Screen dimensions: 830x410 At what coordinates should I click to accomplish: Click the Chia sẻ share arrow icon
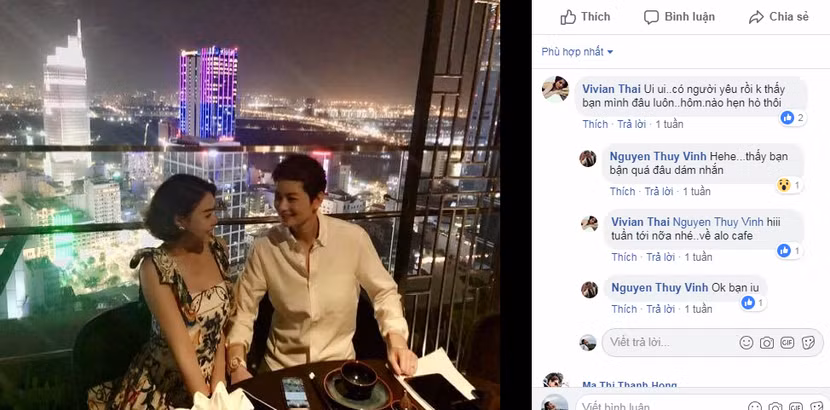756,17
